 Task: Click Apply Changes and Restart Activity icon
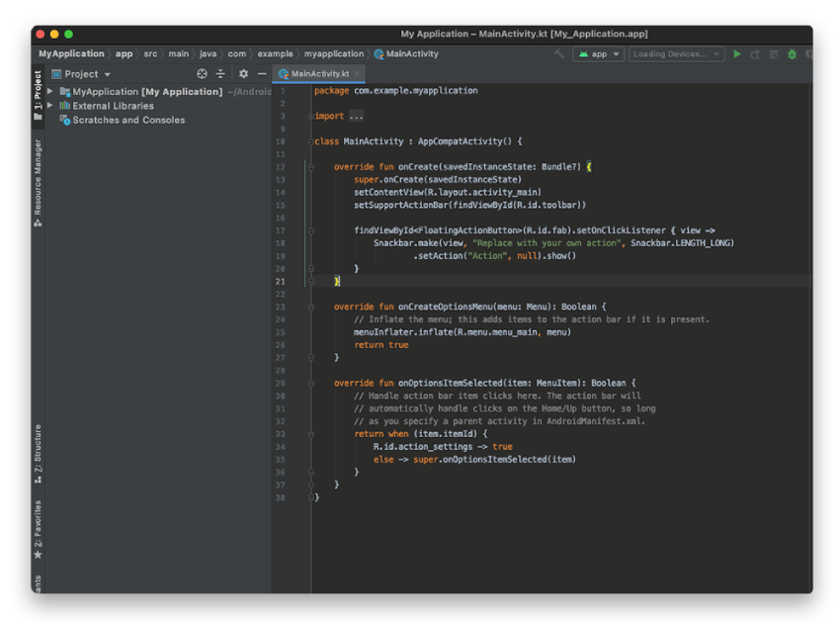click(755, 54)
